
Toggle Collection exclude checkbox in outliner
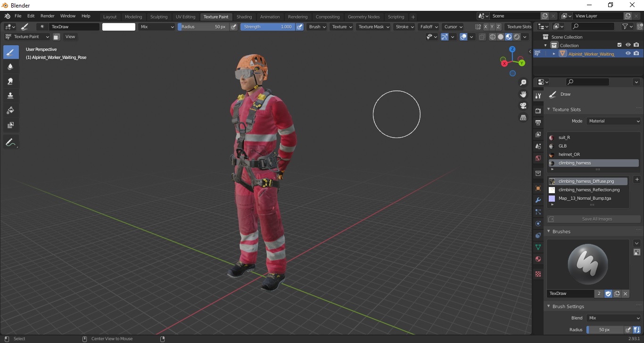619,45
